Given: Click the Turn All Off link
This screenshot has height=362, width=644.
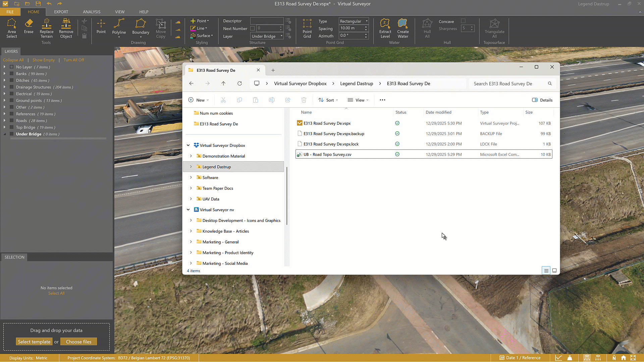Looking at the screenshot, I should click(74, 60).
